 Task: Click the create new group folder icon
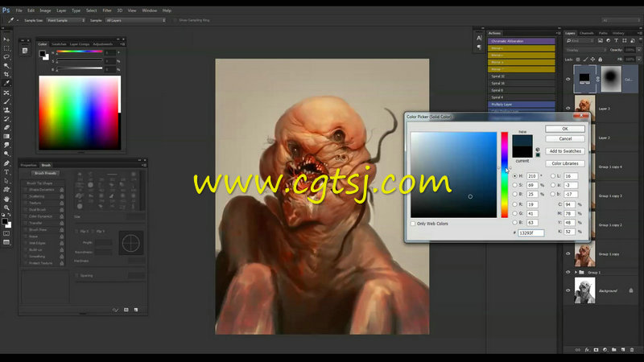coord(614,350)
